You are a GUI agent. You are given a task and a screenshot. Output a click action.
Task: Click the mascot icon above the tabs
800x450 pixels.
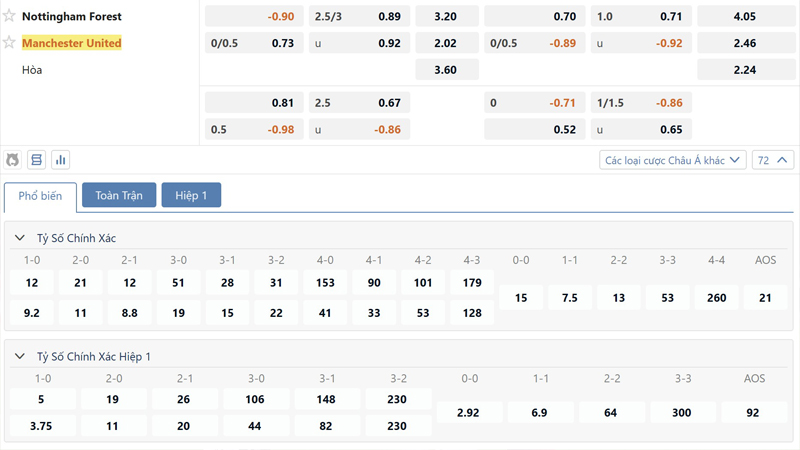[x=13, y=160]
